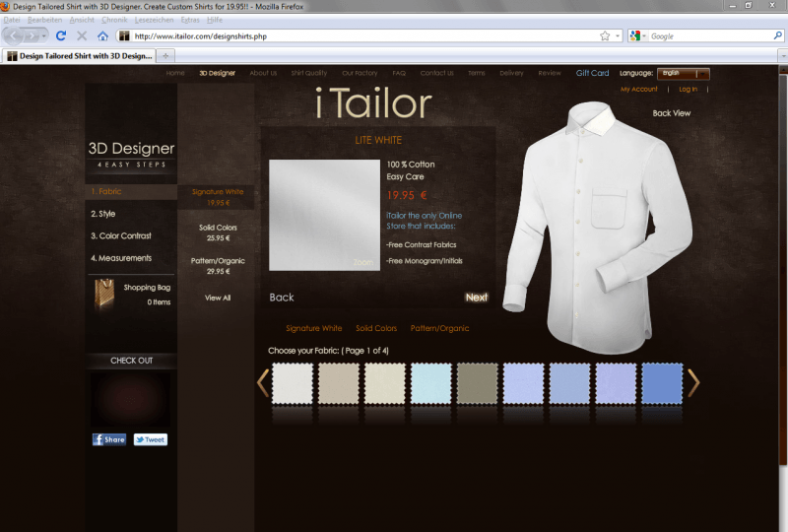Click the 3D Designer nav link
This screenshot has height=532, width=788.
click(217, 73)
